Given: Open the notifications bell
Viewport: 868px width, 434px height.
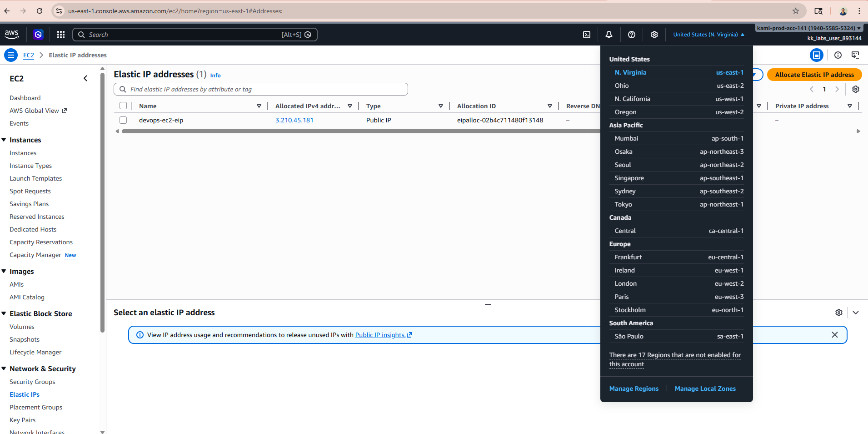Looking at the screenshot, I should tap(609, 35).
